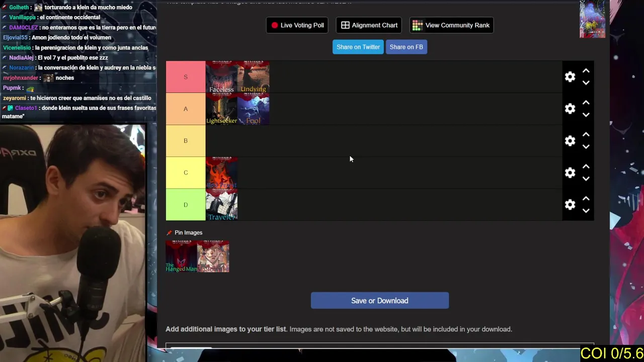This screenshot has height=362, width=644.
Task: Move B tier row down with arrow
Action: 586,147
